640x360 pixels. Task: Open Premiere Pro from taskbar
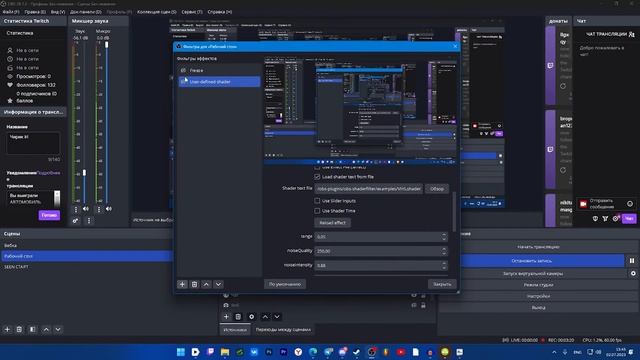[x=284, y=352]
